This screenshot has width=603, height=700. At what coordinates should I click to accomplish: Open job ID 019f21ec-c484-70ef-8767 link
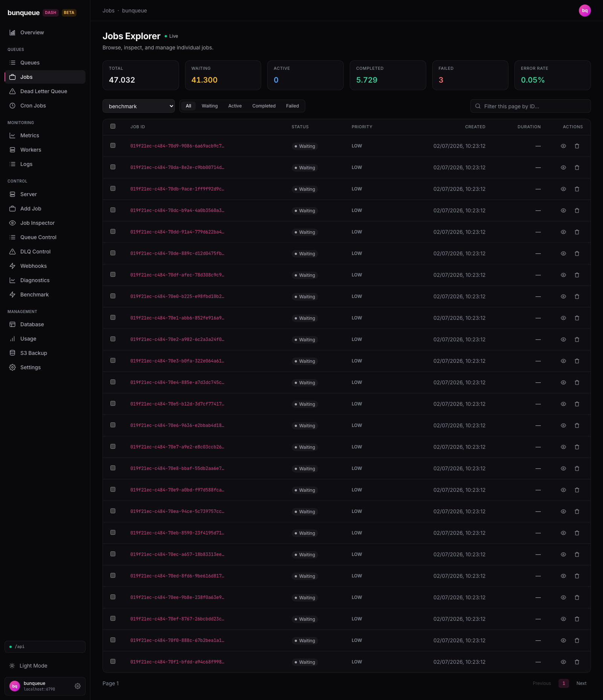(177, 619)
